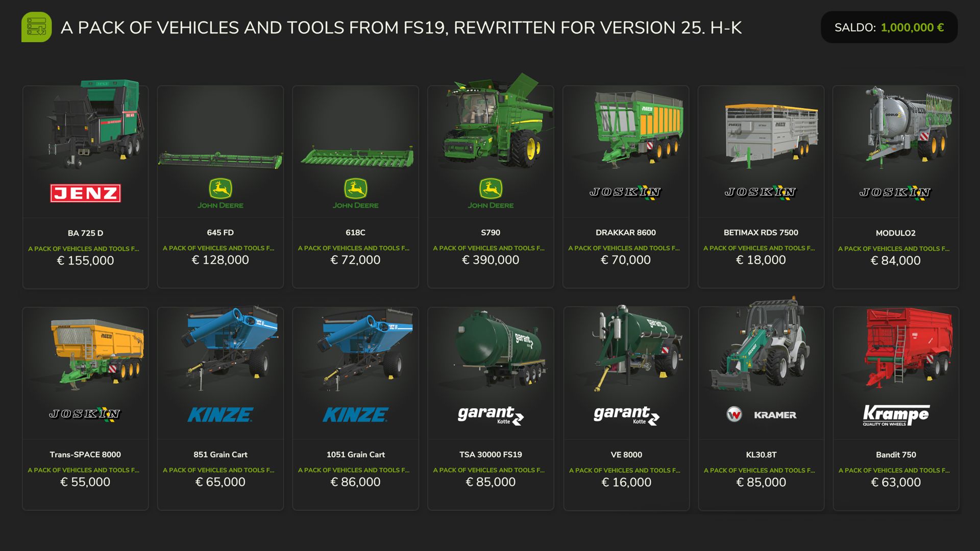Click John Deere logo on 645 FD card
Image resolution: width=980 pixels, height=551 pixels.
point(220,194)
